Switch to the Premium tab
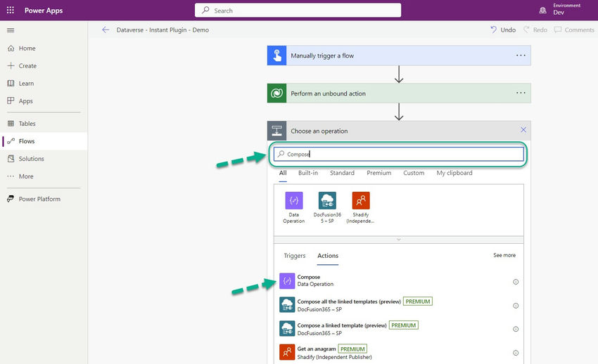598x364 pixels. [378, 173]
